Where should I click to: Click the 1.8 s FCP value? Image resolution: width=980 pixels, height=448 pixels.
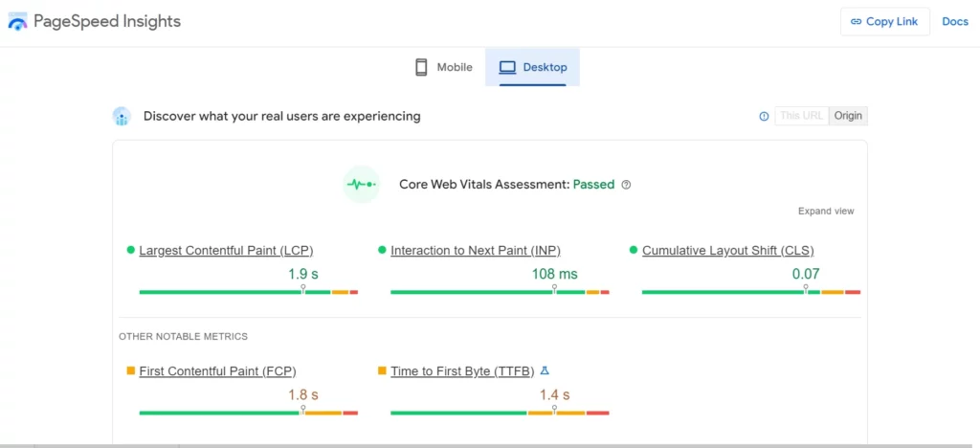tap(303, 395)
